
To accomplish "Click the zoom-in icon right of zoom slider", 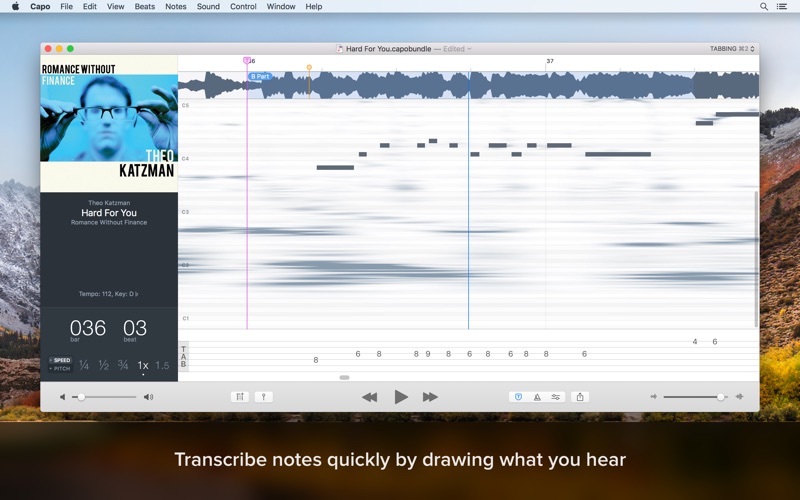I will coord(739,396).
